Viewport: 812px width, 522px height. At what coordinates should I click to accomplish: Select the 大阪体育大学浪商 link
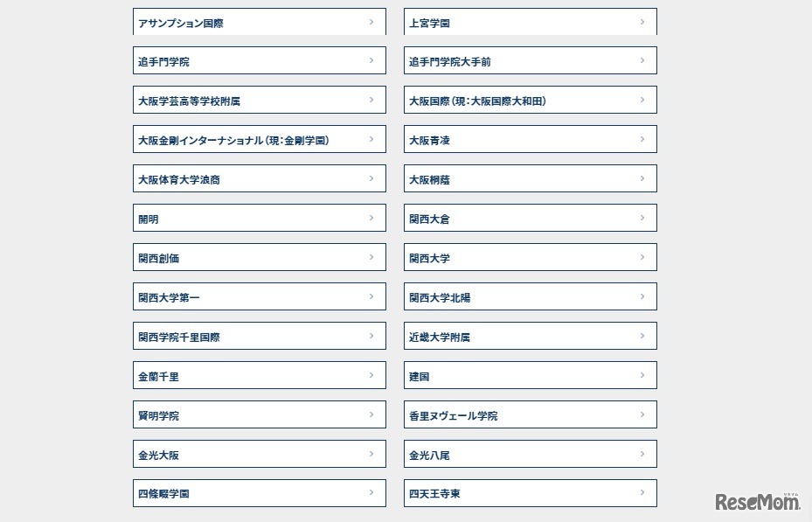[259, 179]
